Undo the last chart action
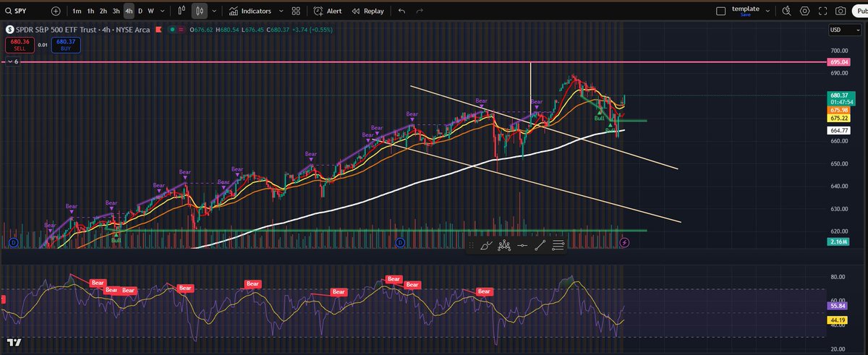Image resolution: width=868 pixels, height=355 pixels. point(402,11)
